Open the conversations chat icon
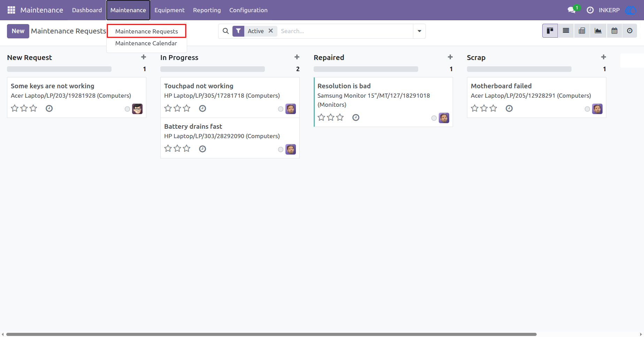Image resolution: width=644 pixels, height=337 pixels. click(572, 10)
